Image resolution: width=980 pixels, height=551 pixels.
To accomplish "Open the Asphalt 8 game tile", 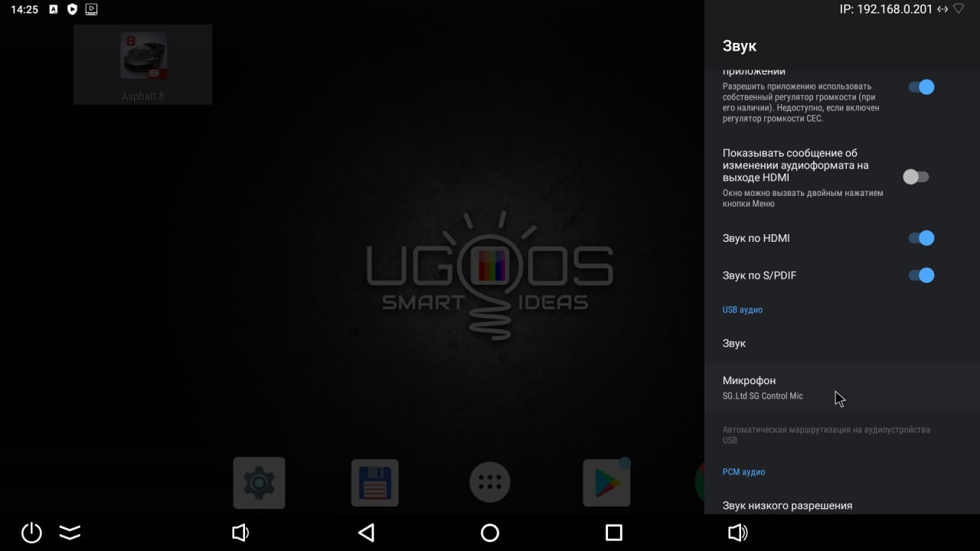I will tap(143, 64).
